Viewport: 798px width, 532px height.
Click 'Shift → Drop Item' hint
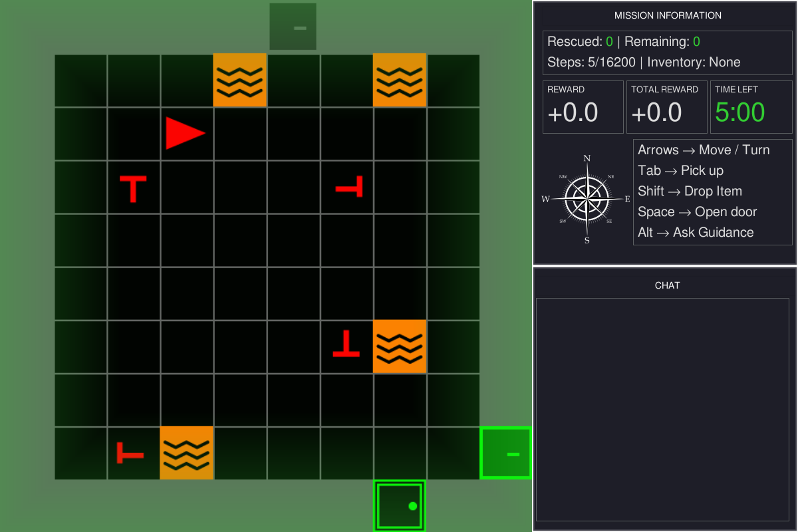click(x=690, y=191)
